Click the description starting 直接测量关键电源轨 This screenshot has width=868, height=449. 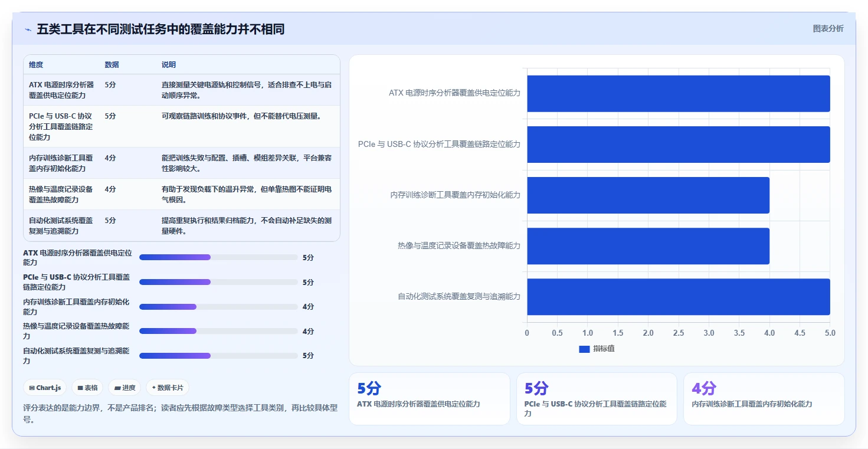click(247, 90)
